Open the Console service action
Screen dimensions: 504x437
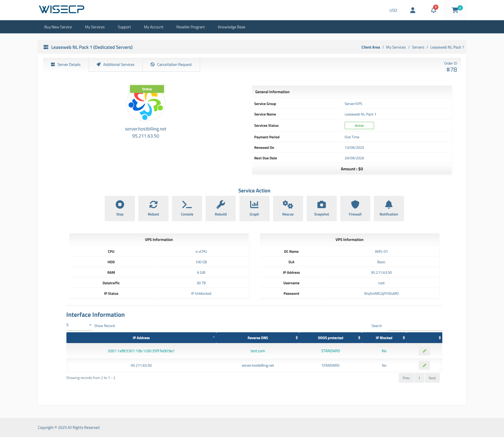tap(187, 208)
